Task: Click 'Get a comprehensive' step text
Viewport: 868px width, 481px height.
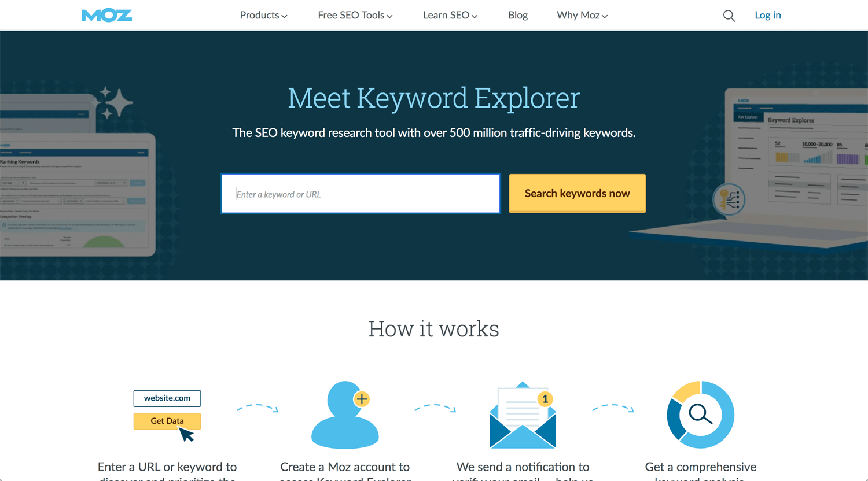Action: click(701, 467)
